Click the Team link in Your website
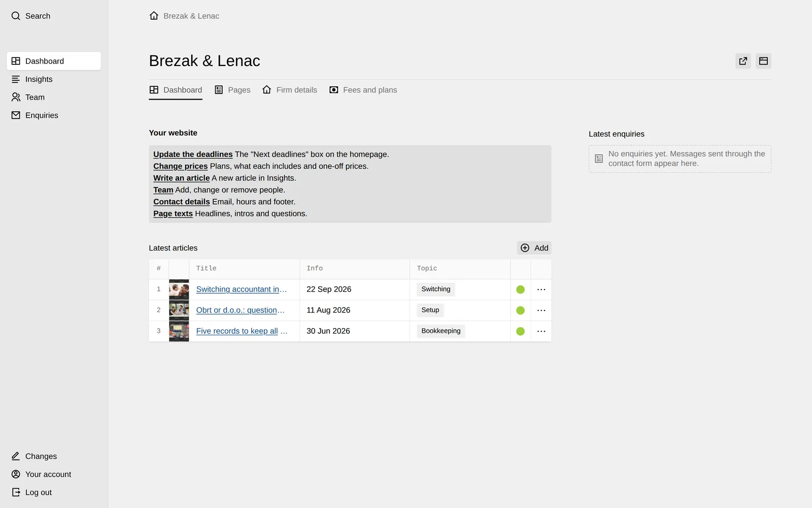Screen dimensions: 812x508 pos(163,190)
